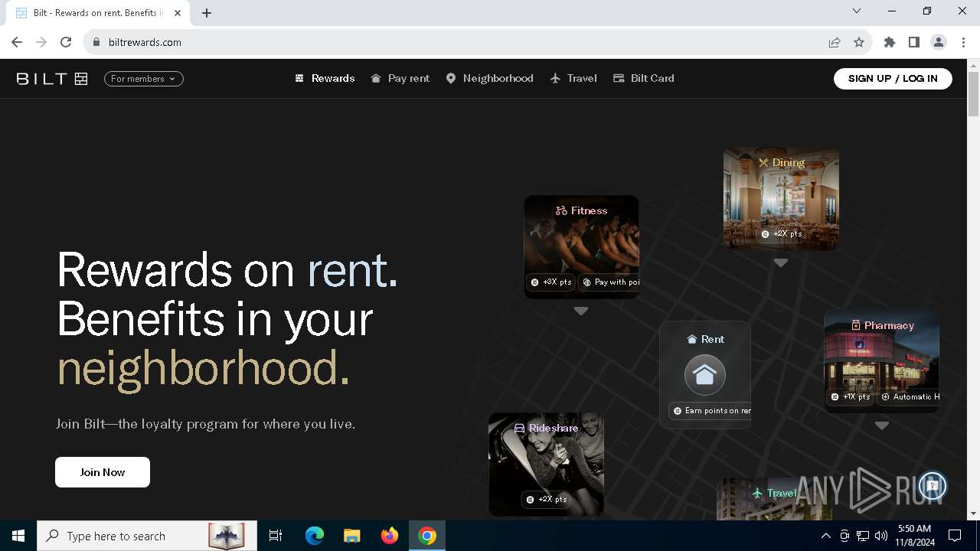Click the arrow pointer below Dining card

780,262
